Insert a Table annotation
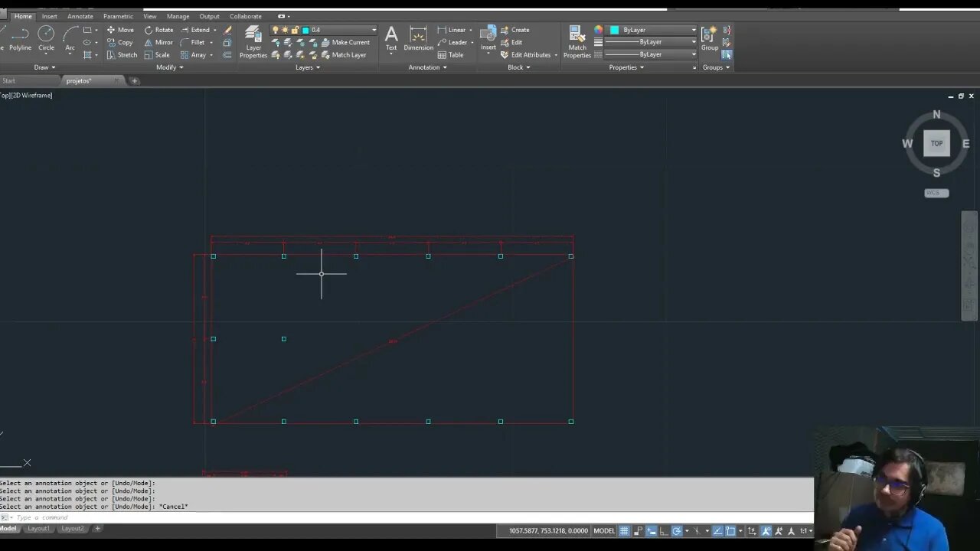 (450, 55)
